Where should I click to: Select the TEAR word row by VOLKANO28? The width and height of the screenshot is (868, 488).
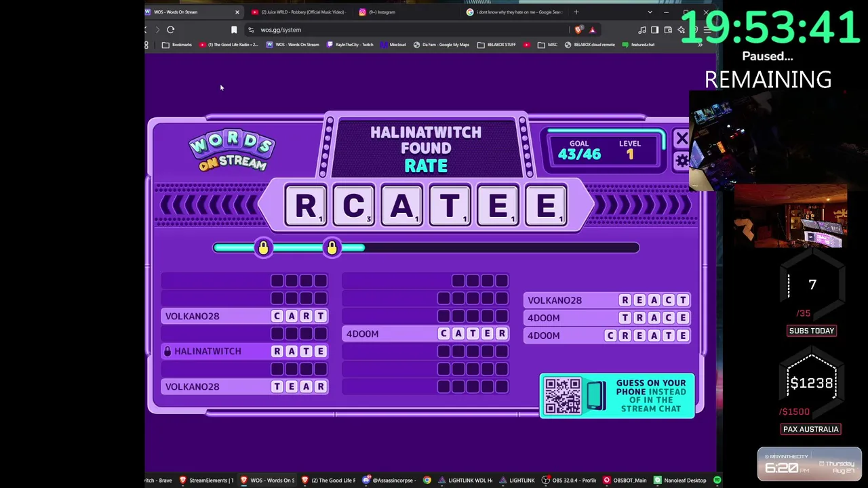click(245, 386)
